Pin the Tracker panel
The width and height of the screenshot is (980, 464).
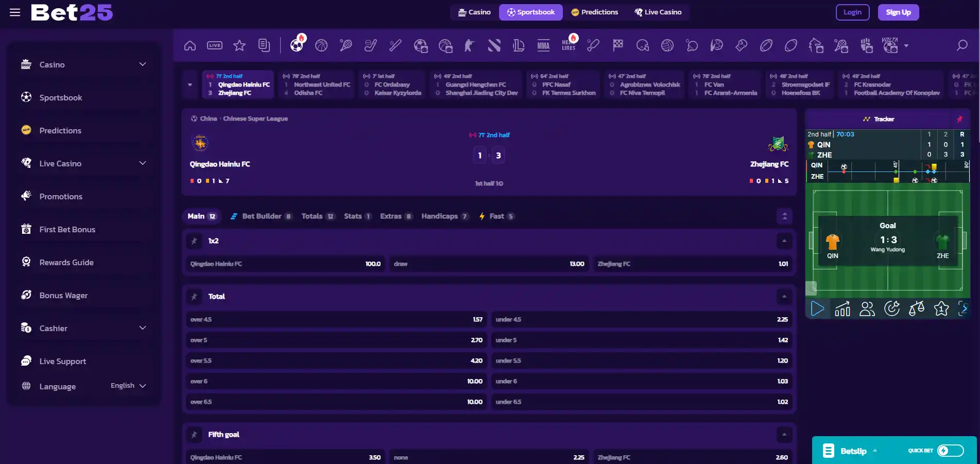pos(959,119)
